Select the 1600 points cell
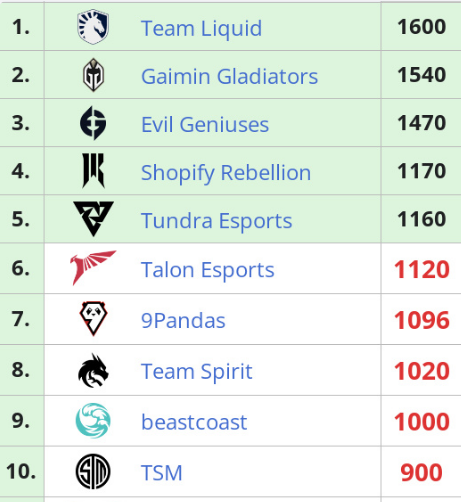 pos(421,27)
